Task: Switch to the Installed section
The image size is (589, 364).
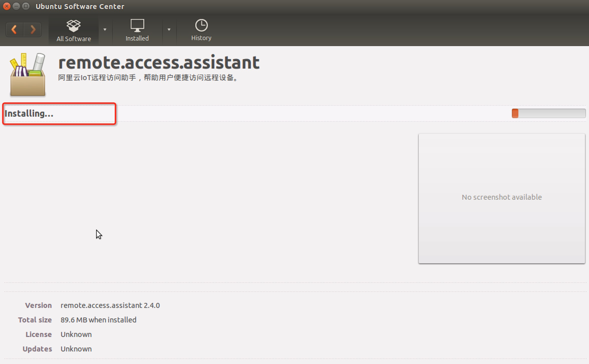Action: click(x=137, y=31)
